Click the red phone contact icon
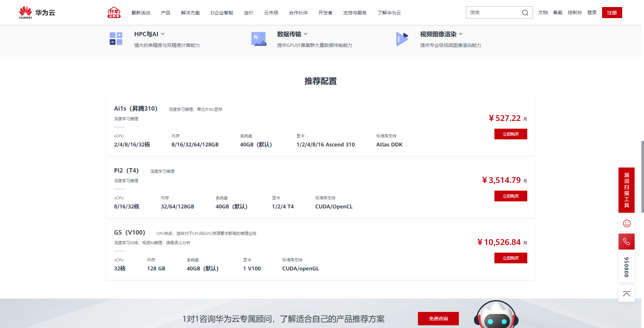The height and width of the screenshot is (328, 644). click(x=627, y=242)
